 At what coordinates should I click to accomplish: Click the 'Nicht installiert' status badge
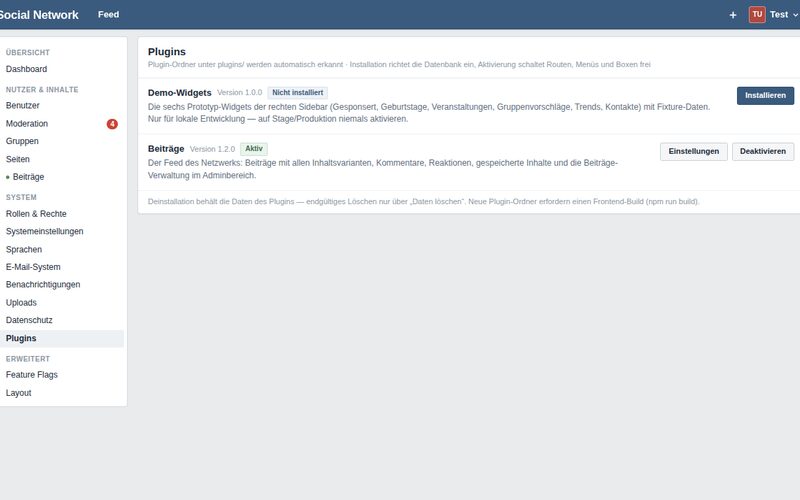[297, 93]
